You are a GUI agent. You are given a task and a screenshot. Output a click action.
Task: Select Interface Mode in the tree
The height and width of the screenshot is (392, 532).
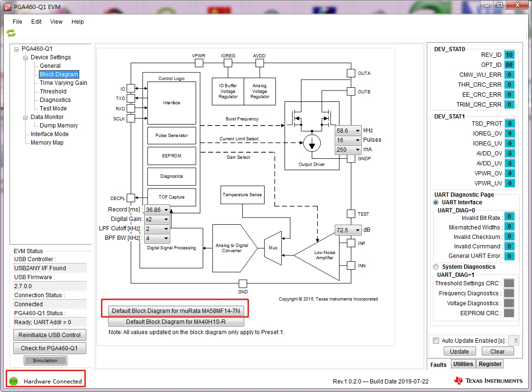pos(49,134)
